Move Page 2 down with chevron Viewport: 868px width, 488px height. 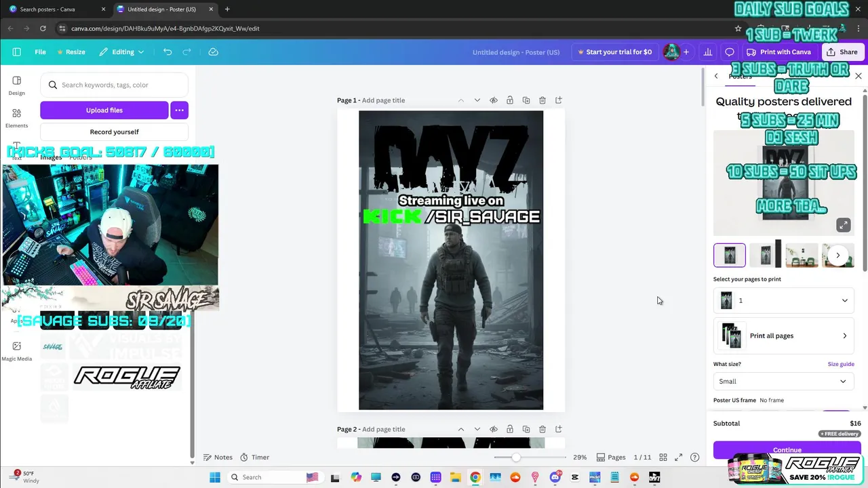click(x=477, y=429)
